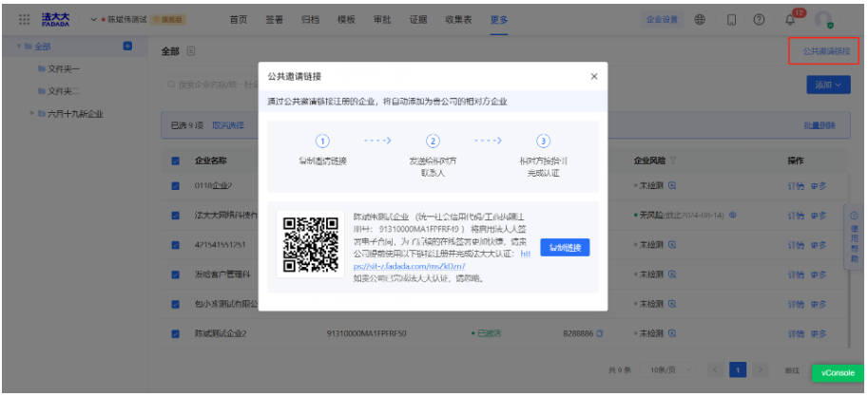Screen dimensions: 868x397
Task: Open 更多 in the 无风险 row
Action: tap(819, 215)
